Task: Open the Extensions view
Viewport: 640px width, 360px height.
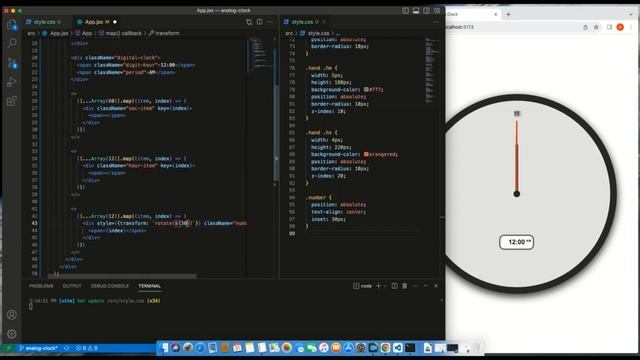Action: 12,101
